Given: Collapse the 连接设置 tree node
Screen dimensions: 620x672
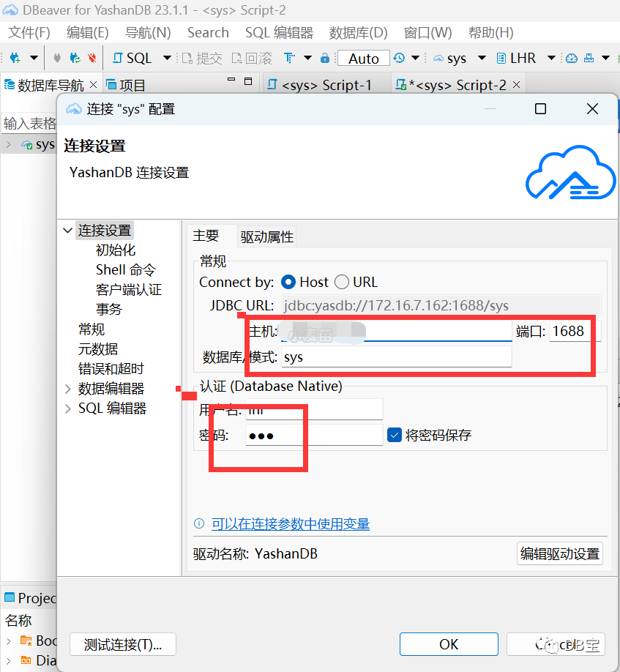Looking at the screenshot, I should pos(67,231).
